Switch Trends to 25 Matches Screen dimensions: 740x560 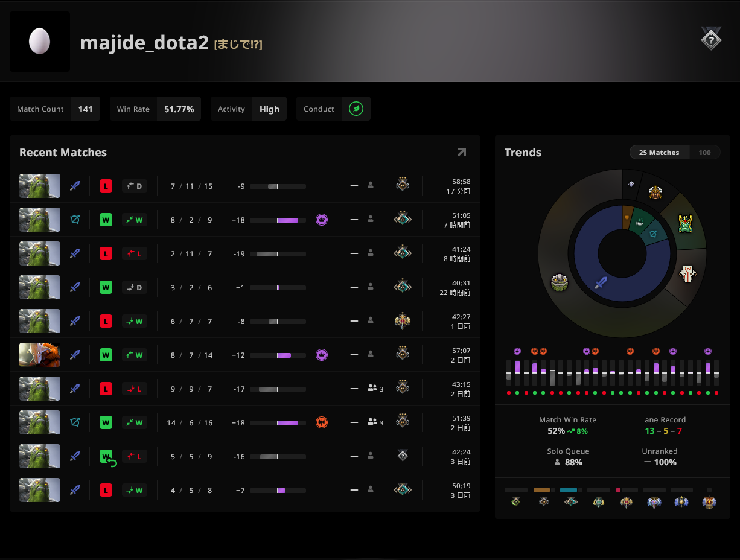point(659,153)
